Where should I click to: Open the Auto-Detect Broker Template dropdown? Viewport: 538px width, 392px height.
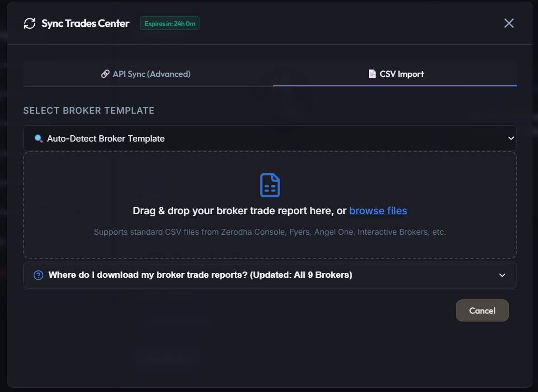tap(270, 138)
